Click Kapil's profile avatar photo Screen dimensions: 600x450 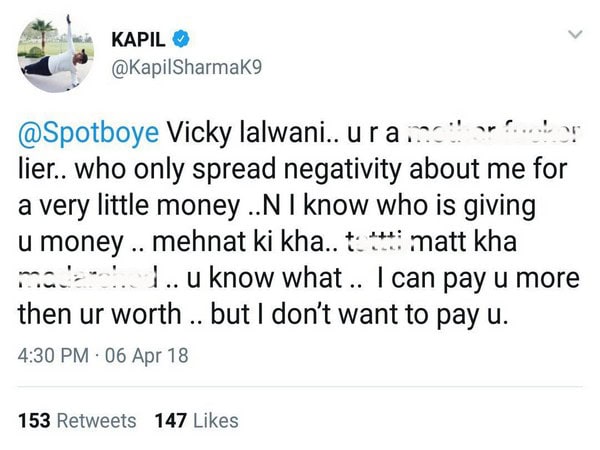point(56,57)
